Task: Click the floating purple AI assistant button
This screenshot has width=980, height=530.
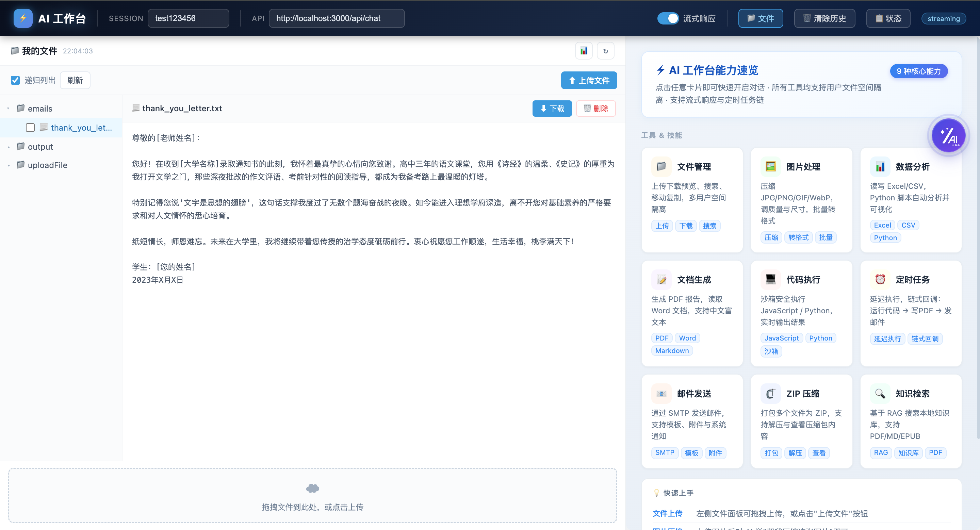Action: (x=949, y=136)
